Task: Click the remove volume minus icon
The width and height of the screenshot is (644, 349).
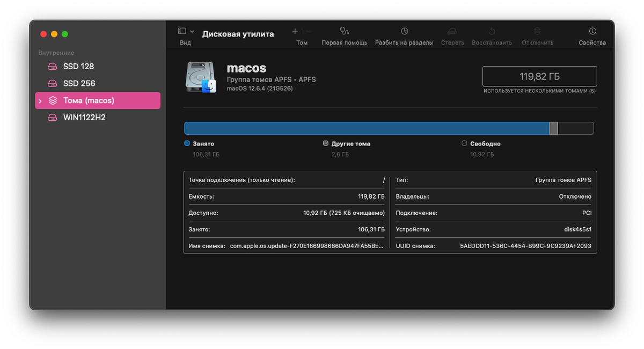Action: [x=309, y=31]
